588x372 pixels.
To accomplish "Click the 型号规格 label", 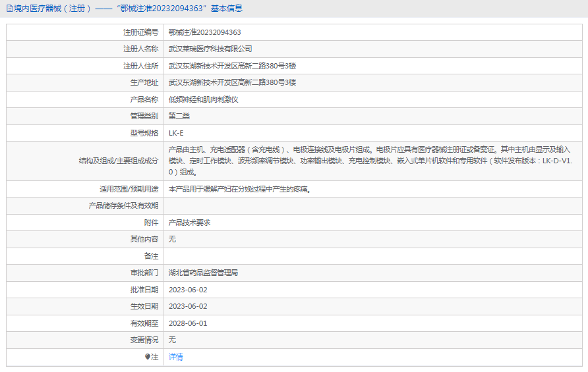I will point(144,133).
